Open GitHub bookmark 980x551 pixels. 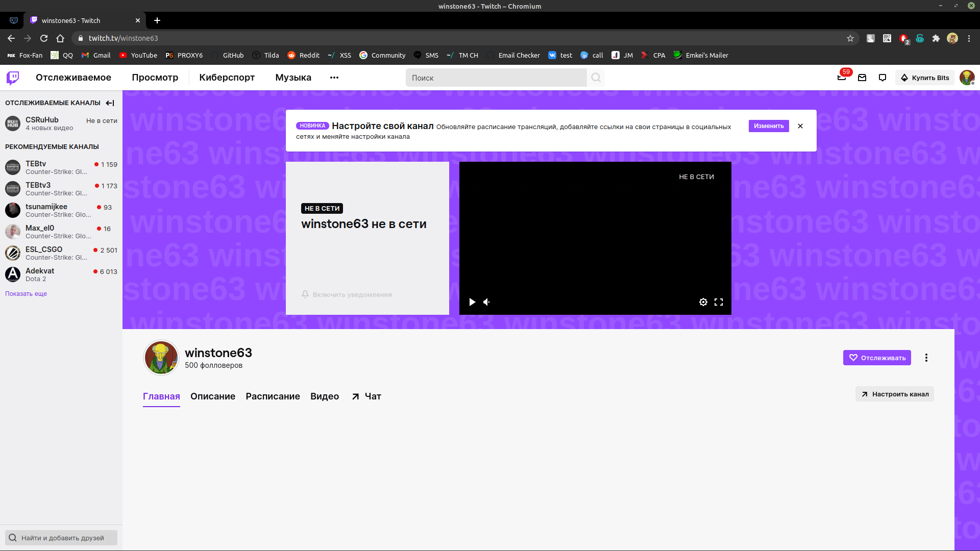point(228,55)
